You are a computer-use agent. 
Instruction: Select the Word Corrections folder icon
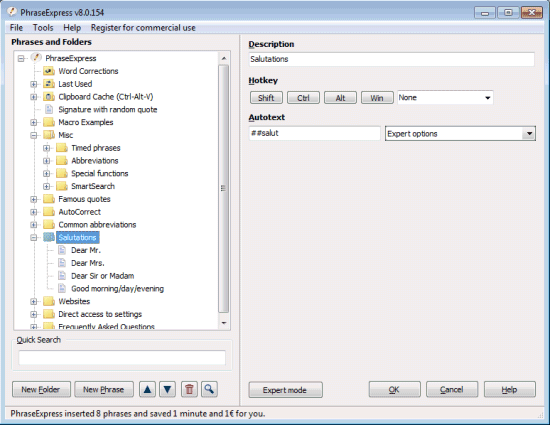coord(49,71)
